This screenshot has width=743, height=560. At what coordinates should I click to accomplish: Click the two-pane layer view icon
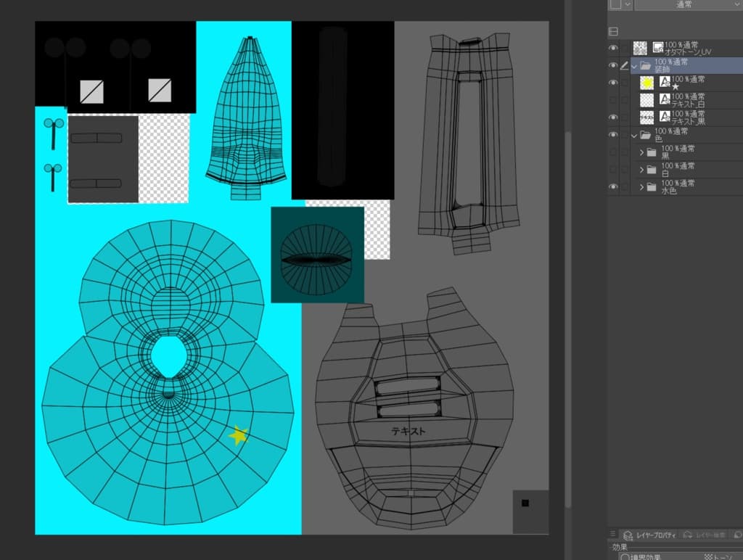(613, 31)
